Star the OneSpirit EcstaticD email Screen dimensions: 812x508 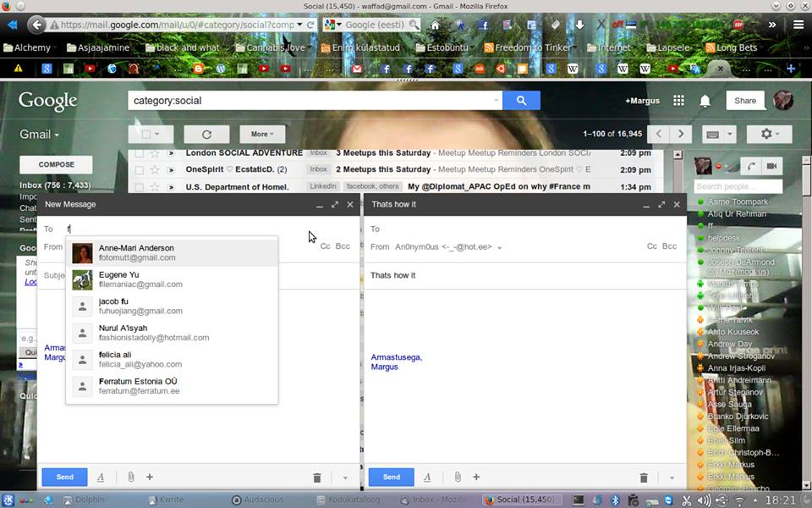click(154, 169)
